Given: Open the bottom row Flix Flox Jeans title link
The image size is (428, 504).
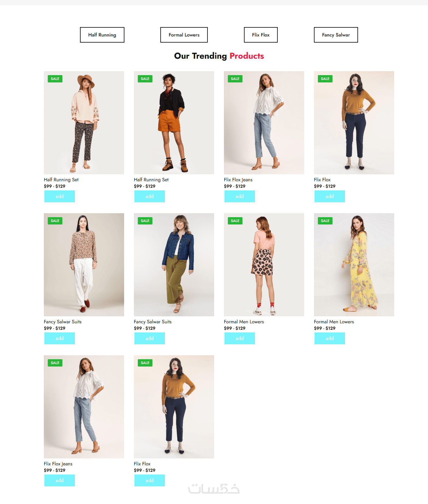Looking at the screenshot, I should click(x=58, y=464).
